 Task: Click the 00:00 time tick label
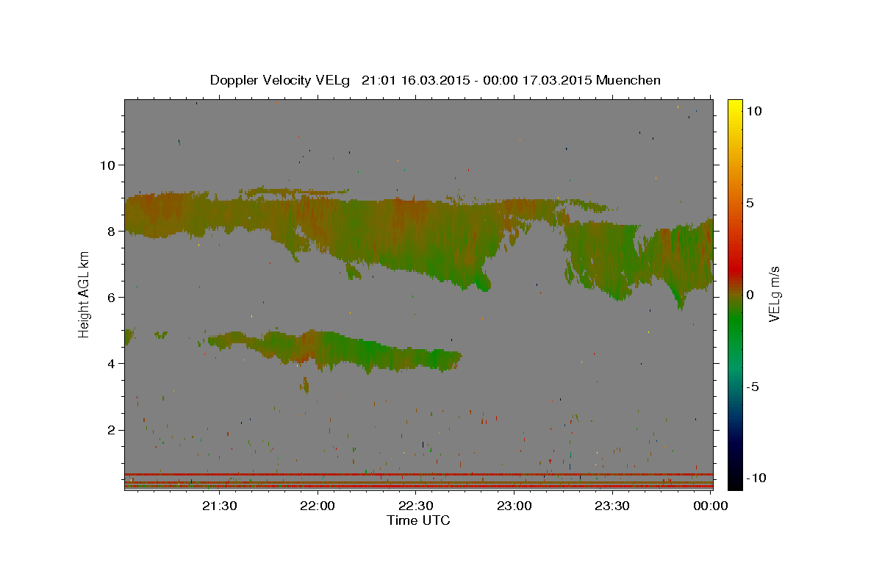tap(711, 506)
